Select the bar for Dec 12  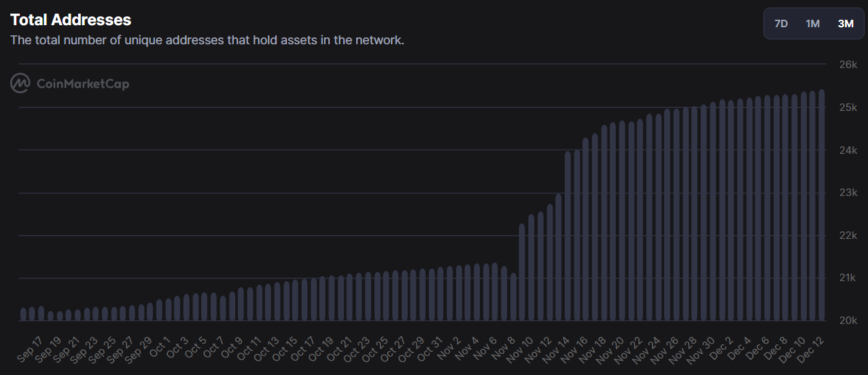(x=822, y=205)
